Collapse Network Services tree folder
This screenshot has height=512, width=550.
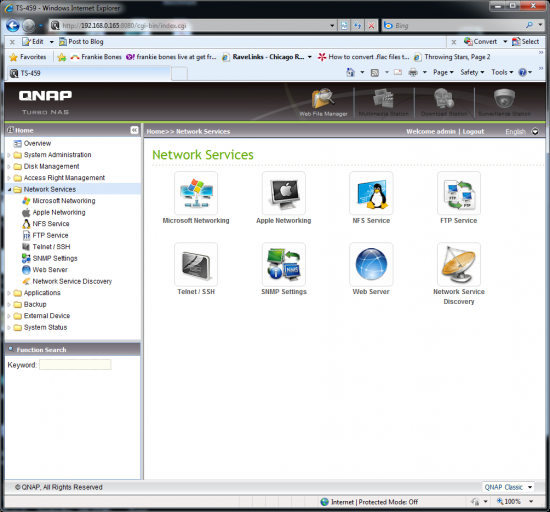coord(9,189)
